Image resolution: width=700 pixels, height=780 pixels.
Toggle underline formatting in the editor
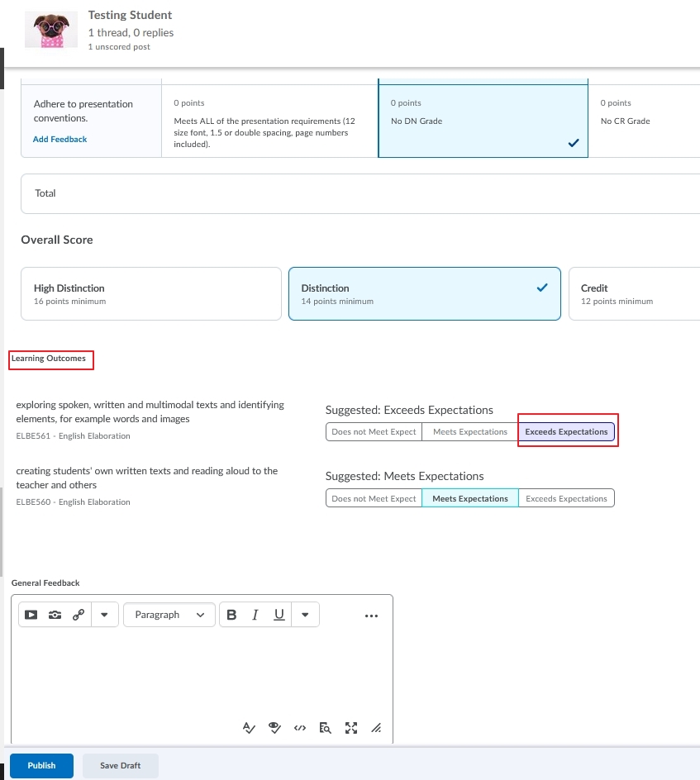pos(279,615)
